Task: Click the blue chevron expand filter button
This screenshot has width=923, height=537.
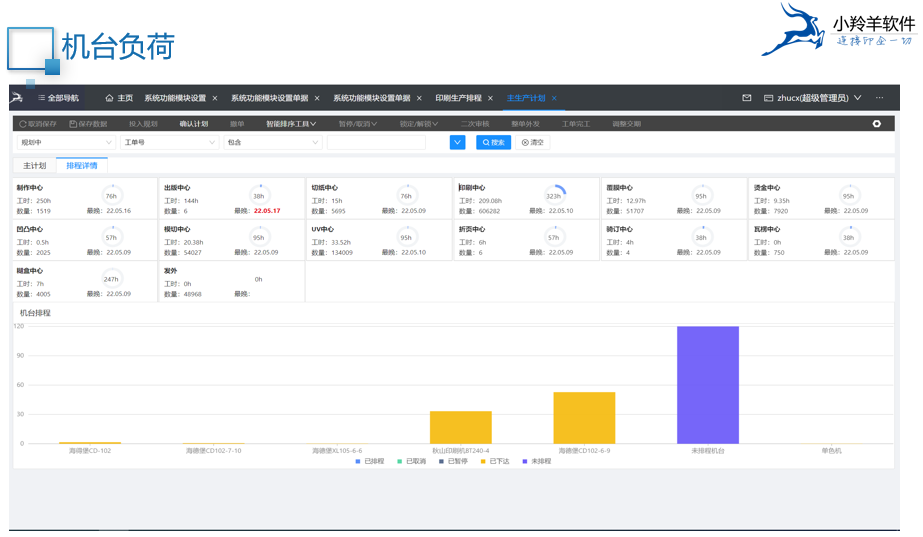Action: [457, 142]
